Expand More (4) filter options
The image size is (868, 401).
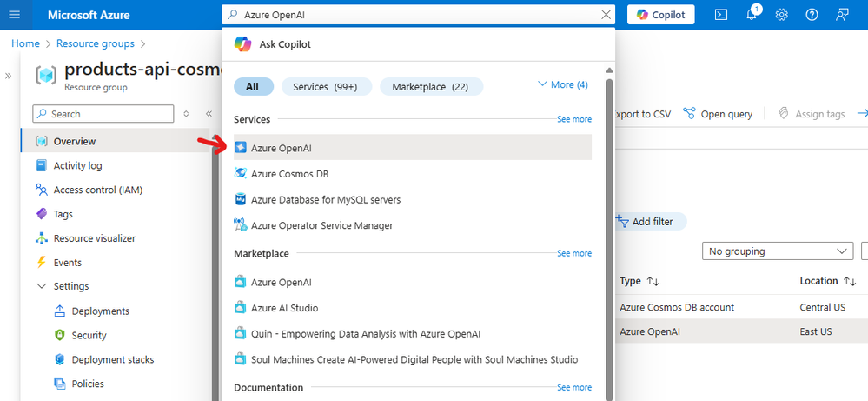click(562, 84)
